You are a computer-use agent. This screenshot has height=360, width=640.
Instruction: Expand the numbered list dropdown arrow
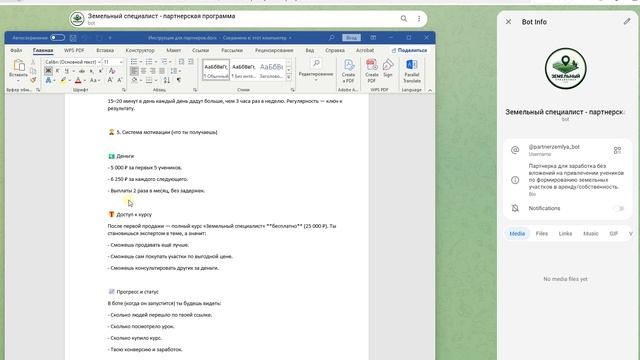pyautogui.click(x=156, y=62)
